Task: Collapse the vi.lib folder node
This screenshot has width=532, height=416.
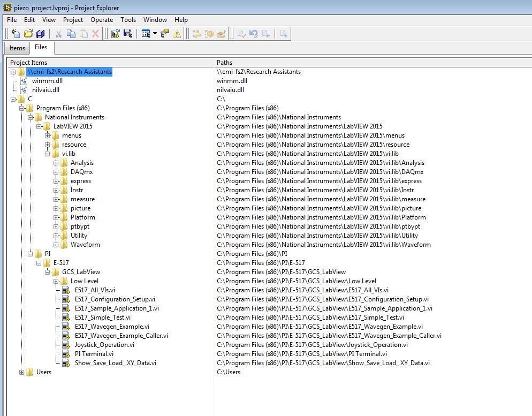Action: [48, 154]
